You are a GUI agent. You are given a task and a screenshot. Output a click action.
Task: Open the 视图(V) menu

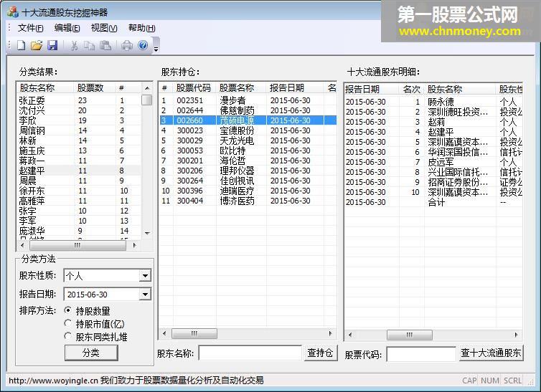click(x=104, y=28)
